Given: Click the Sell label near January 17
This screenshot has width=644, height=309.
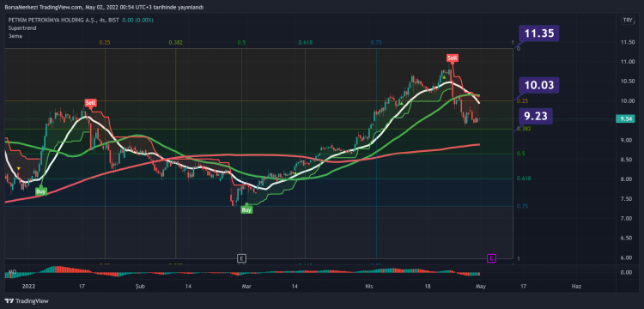Looking at the screenshot, I should pos(90,103).
